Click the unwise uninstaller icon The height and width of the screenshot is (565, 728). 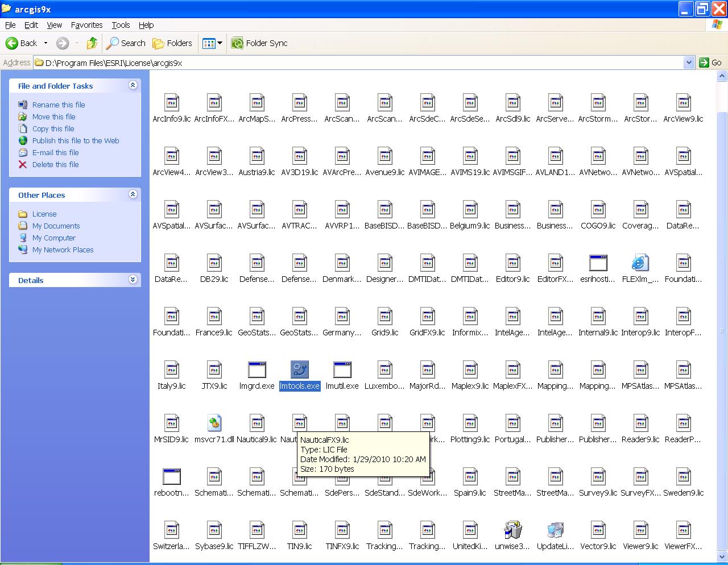click(x=512, y=530)
